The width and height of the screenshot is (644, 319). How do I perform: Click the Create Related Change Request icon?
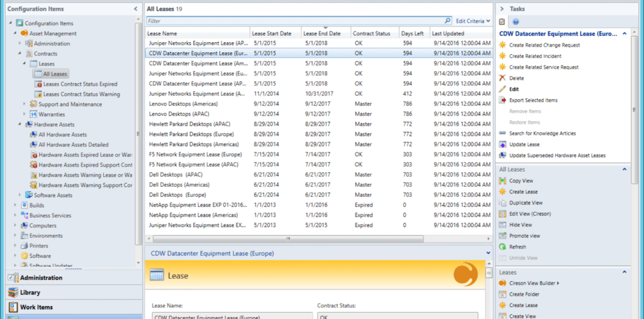tap(502, 45)
